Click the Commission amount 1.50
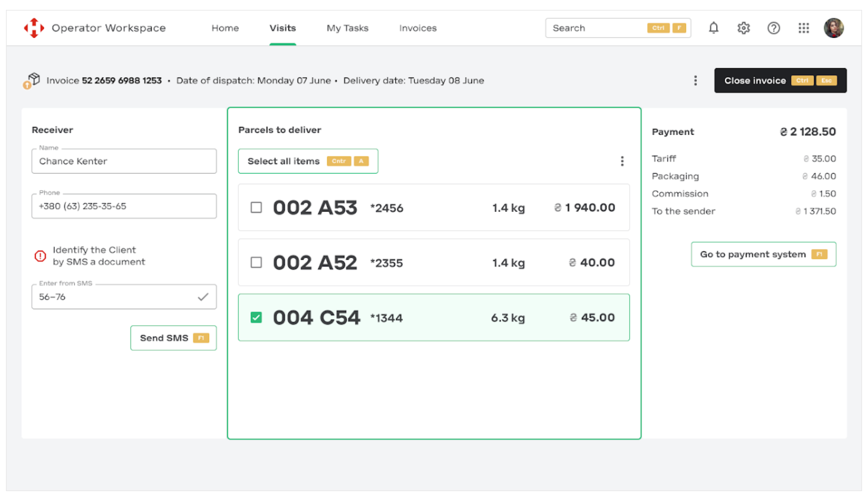 click(824, 194)
